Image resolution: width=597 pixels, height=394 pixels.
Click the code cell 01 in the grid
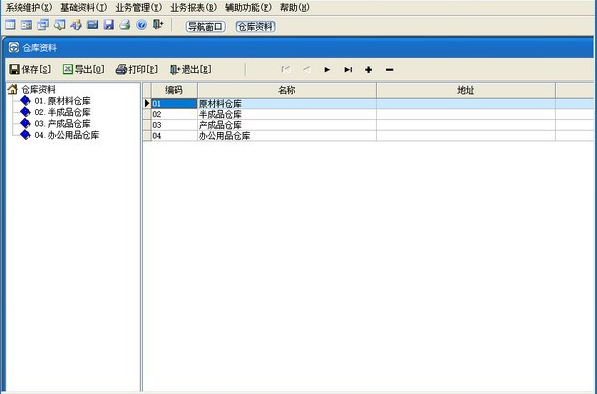[174, 104]
